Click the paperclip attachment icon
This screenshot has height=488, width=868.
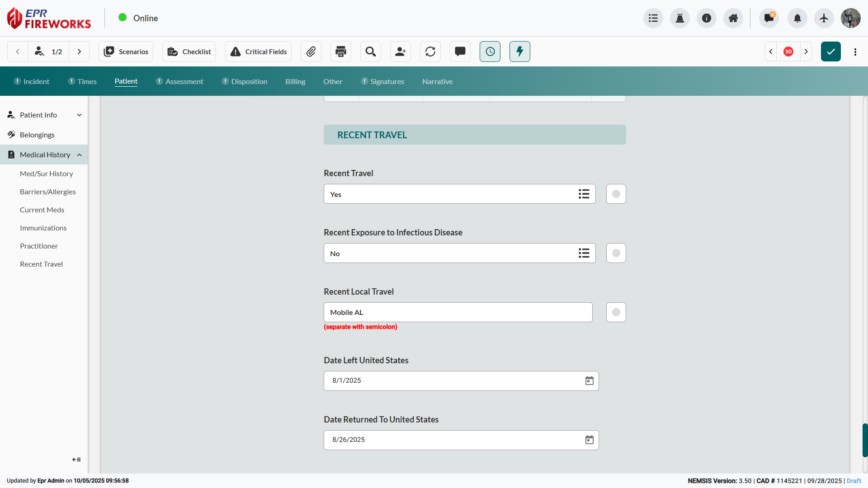[311, 52]
